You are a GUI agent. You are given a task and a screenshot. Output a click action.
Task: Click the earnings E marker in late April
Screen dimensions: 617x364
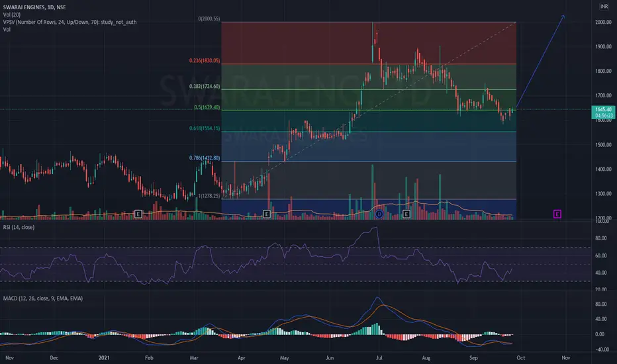pyautogui.click(x=266, y=214)
